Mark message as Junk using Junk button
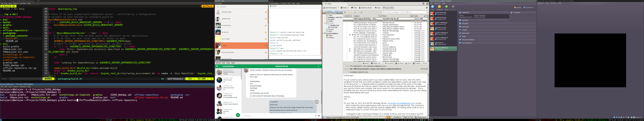 408,63
